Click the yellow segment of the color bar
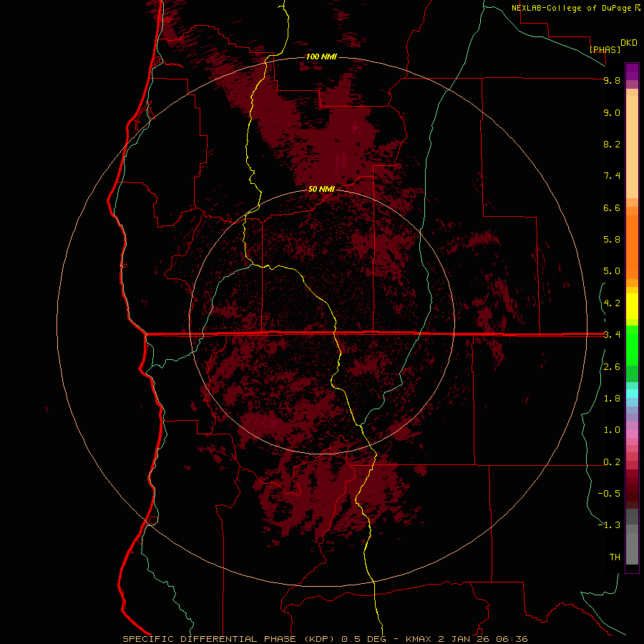 click(632, 306)
